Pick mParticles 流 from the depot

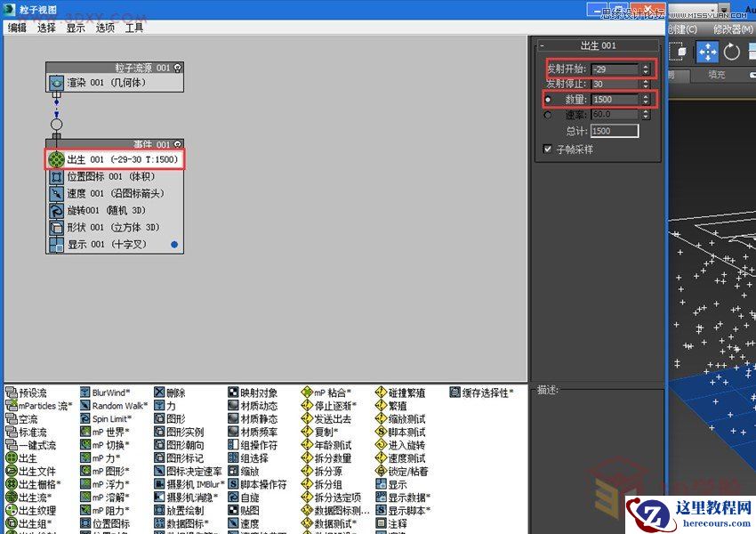click(38, 406)
